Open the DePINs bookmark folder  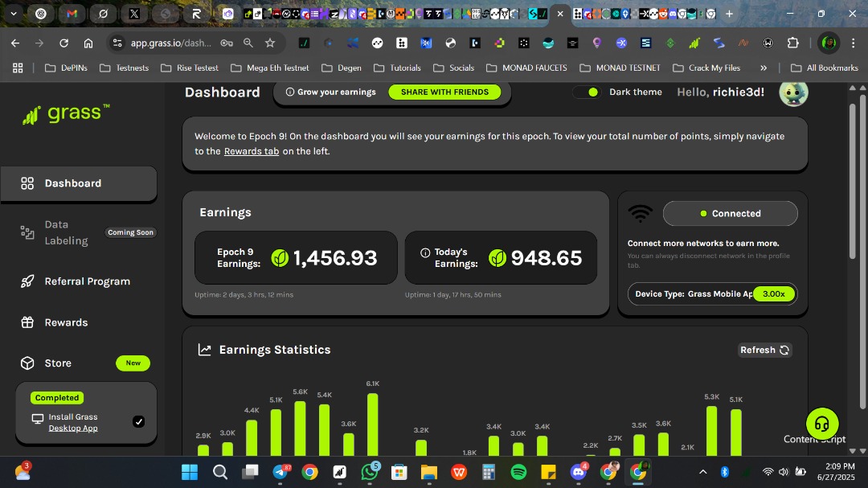66,68
